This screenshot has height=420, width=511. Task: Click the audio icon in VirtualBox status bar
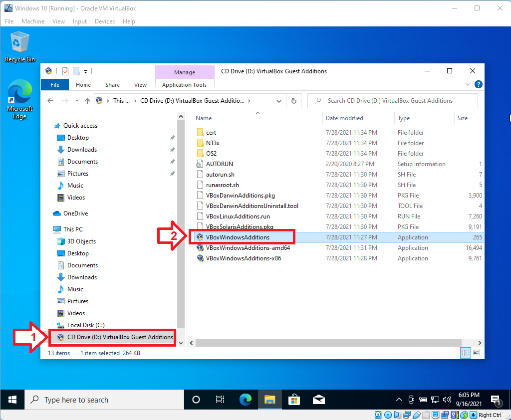(x=397, y=415)
